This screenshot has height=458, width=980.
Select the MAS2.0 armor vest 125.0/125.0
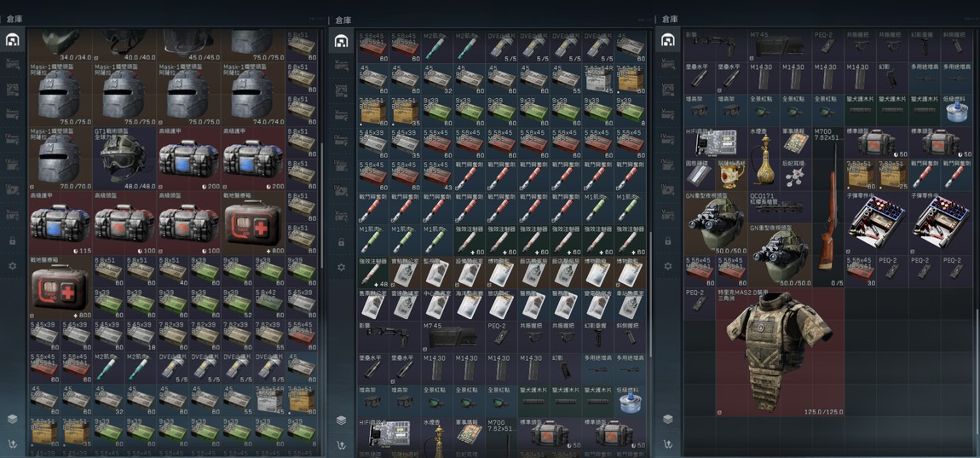click(780, 352)
